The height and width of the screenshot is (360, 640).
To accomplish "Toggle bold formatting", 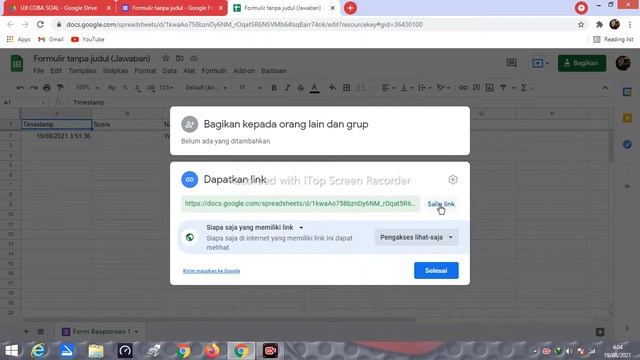I will [274, 88].
